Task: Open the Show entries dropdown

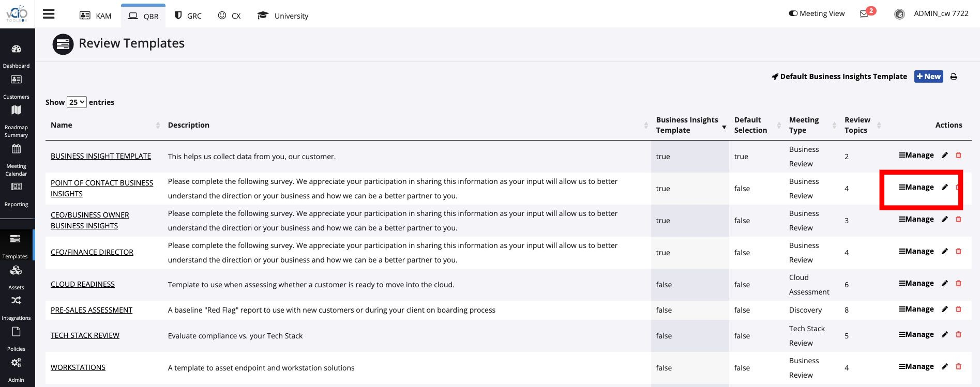Action: pos(77,102)
